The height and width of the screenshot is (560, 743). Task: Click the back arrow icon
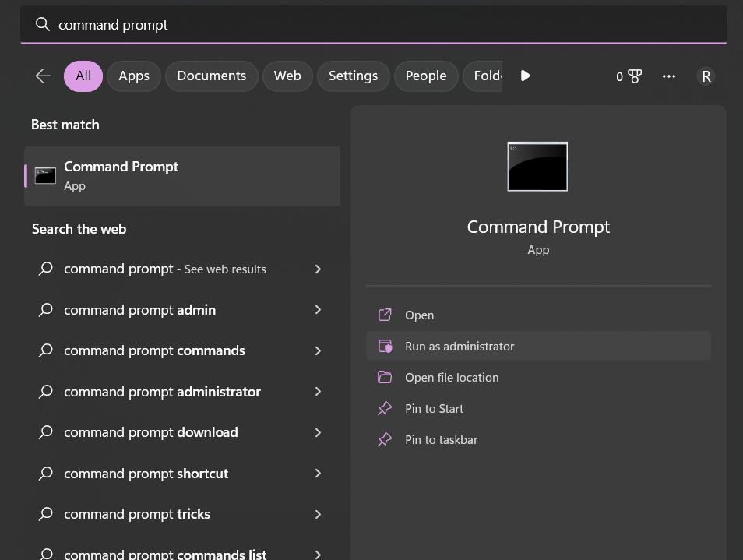(x=43, y=76)
